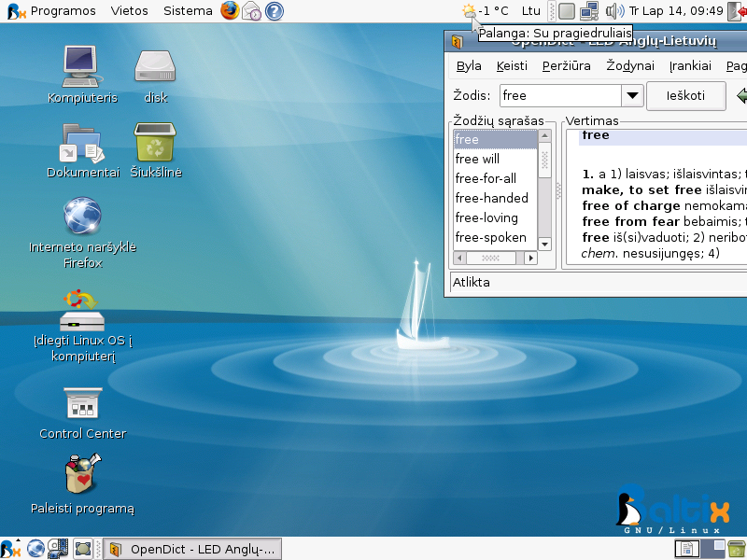Click the network monitor tray icon
This screenshot has height=560, width=747.
coord(589,11)
